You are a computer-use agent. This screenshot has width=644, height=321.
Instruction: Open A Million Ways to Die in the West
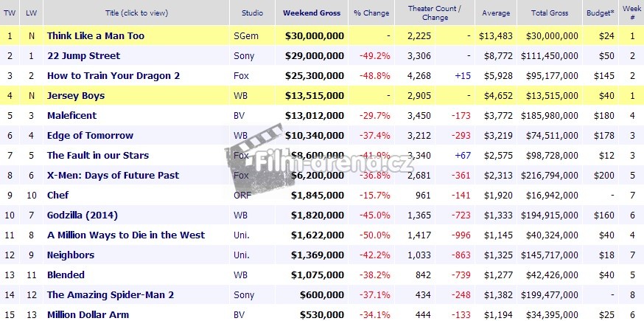[x=125, y=235]
